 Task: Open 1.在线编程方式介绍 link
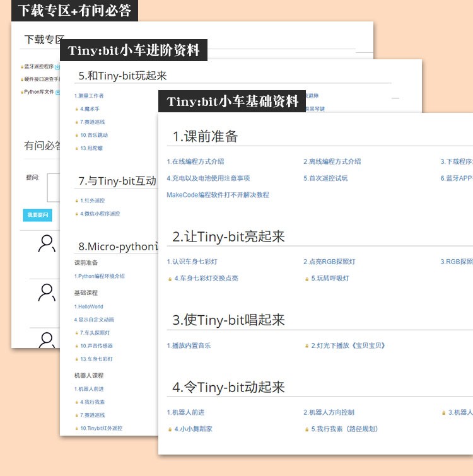[x=196, y=161]
